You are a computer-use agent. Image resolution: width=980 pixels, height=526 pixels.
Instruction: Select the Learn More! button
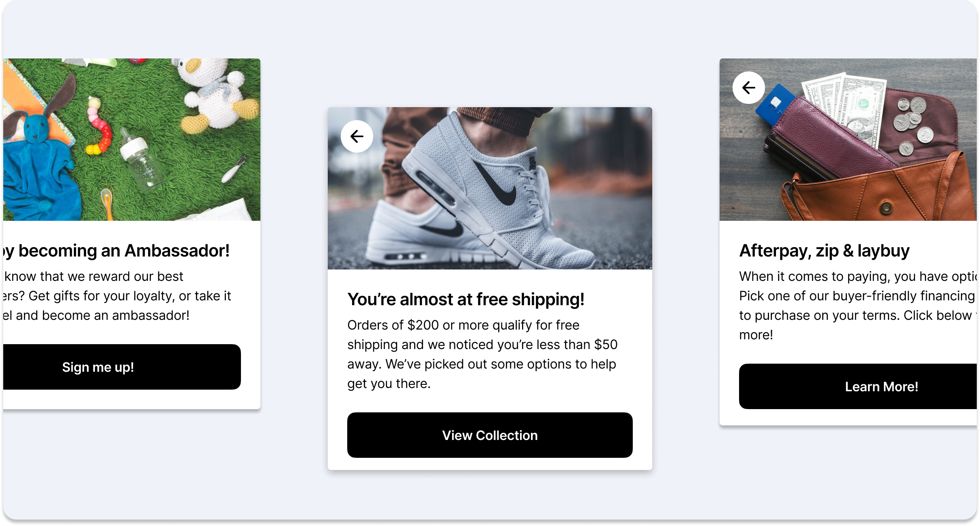coord(858,386)
